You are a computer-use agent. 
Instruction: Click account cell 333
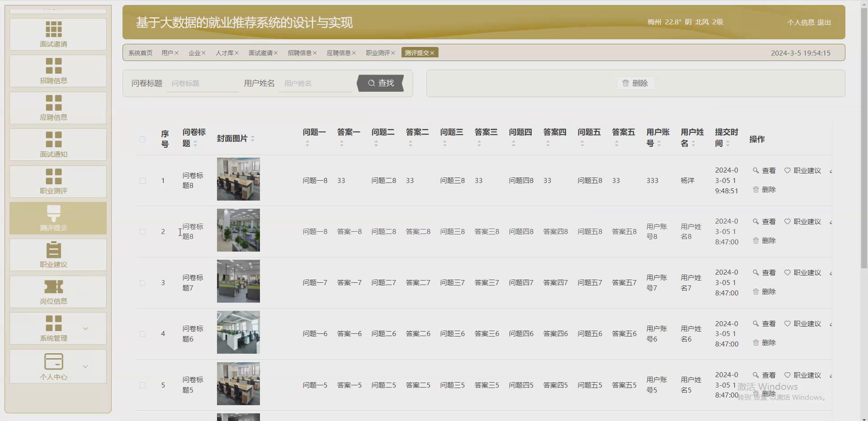coord(652,180)
